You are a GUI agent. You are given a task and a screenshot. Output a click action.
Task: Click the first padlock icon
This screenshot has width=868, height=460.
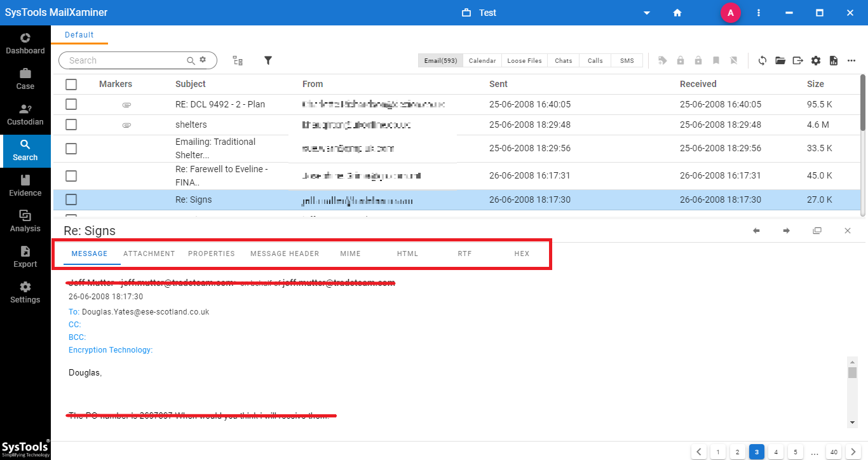681,60
